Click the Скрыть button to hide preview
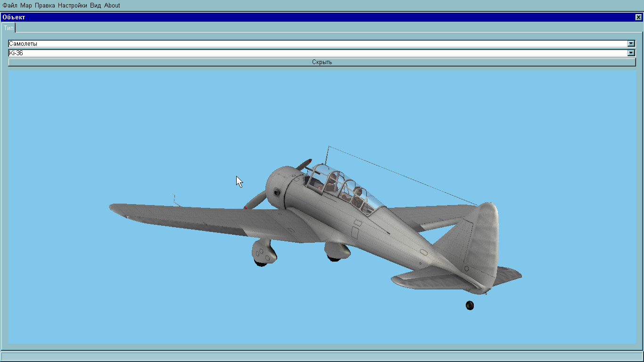The image size is (644, 362). click(322, 62)
